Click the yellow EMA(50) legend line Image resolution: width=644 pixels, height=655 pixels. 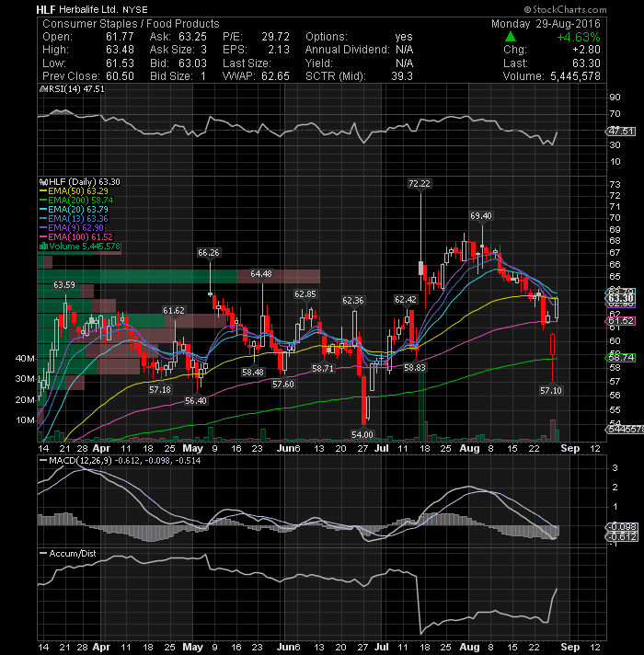[43, 191]
